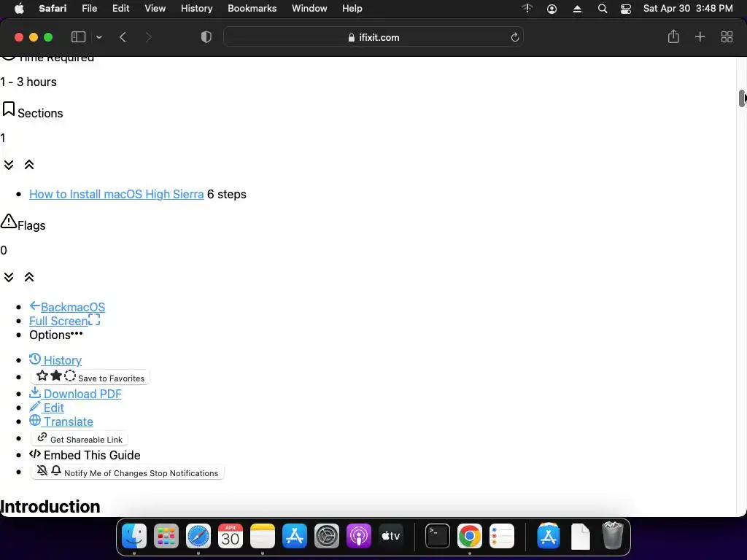This screenshot has height=560, width=747.
Task: Open the Bookmarks menu
Action: tap(252, 9)
